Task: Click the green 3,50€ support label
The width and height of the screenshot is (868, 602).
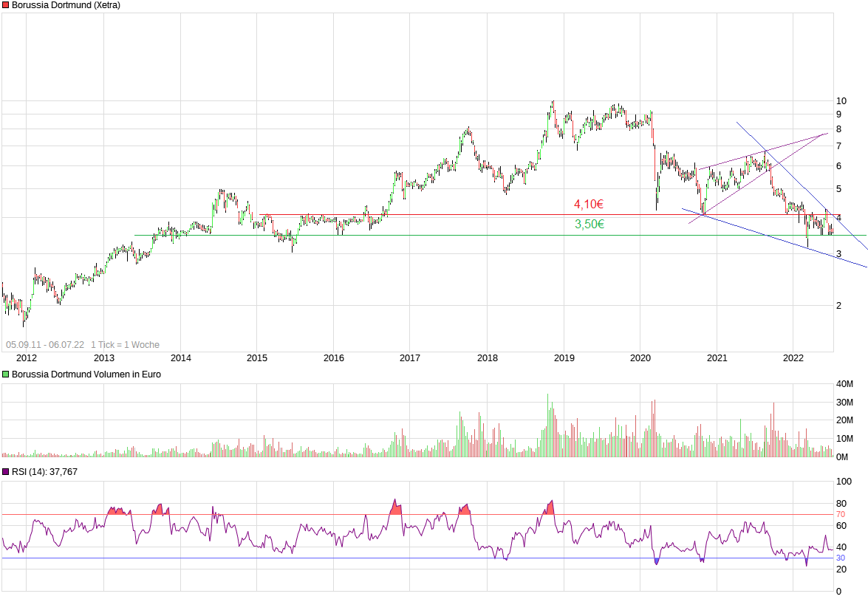Action: point(590,225)
